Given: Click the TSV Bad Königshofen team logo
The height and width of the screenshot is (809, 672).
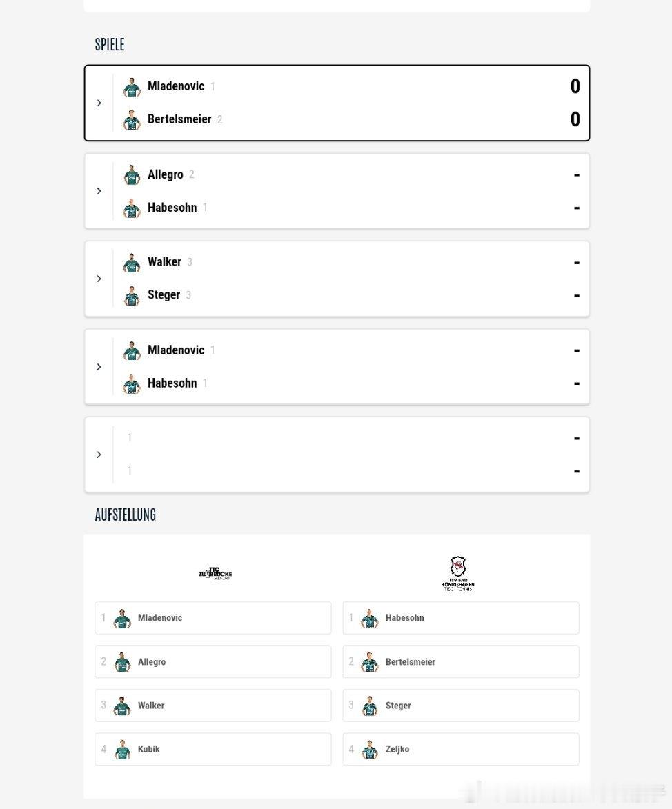Looking at the screenshot, I should pos(458,573).
